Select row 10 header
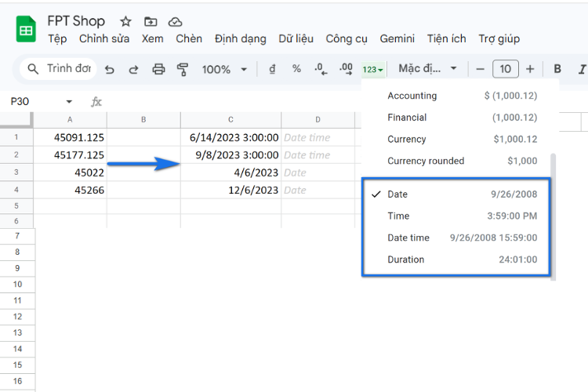The height and width of the screenshot is (392, 588). (x=17, y=285)
